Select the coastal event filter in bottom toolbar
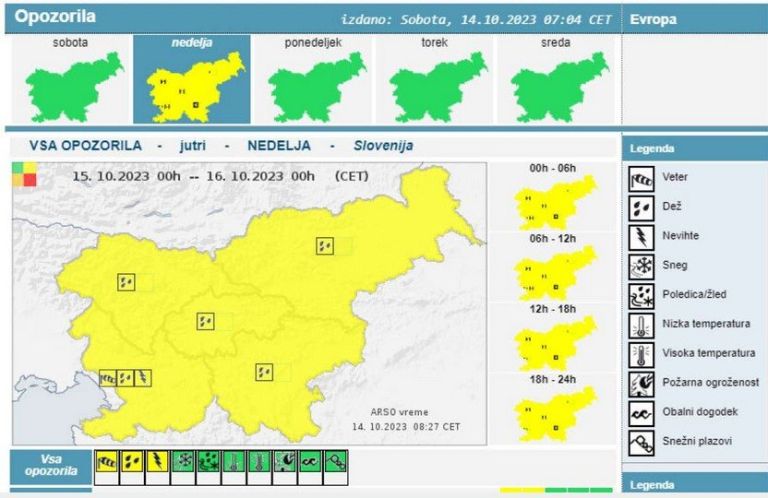The image size is (768, 498). pos(312,461)
